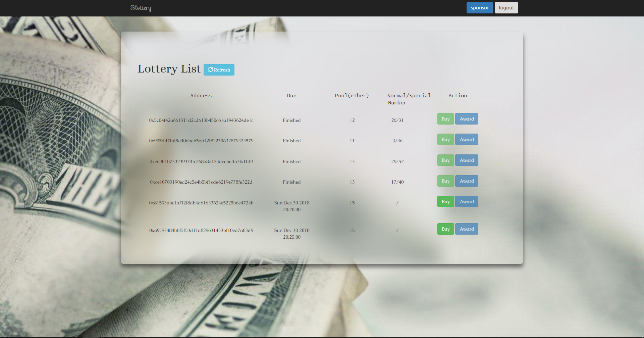Viewport: 644px width, 338px height.
Task: Click Buy in the 0x905dd7fbf5a406 row
Action: tap(445, 139)
